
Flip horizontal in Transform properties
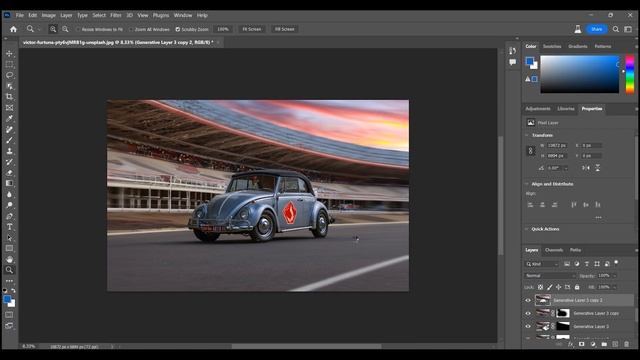(x=586, y=168)
